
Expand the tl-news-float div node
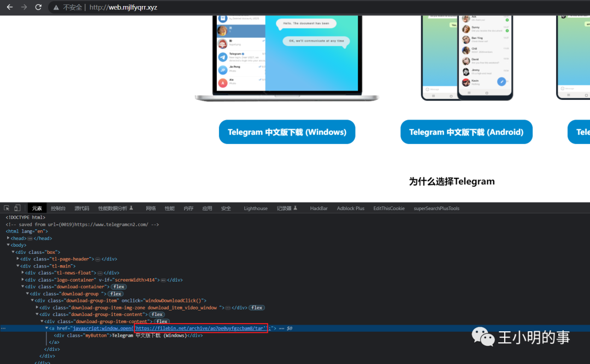[22, 273]
